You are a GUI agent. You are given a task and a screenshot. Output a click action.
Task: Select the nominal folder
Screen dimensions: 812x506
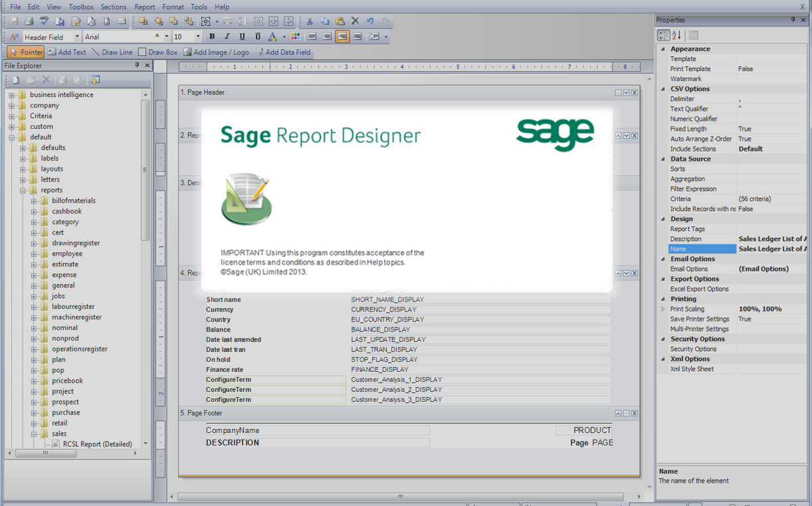pos(64,328)
